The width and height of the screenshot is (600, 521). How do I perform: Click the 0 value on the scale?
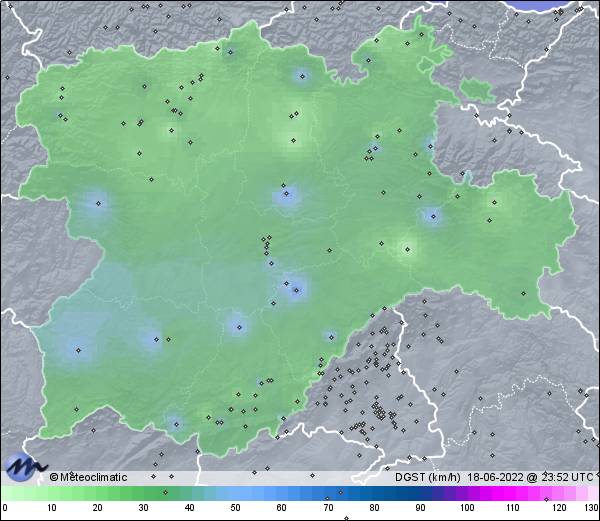pyautogui.click(x=5, y=508)
